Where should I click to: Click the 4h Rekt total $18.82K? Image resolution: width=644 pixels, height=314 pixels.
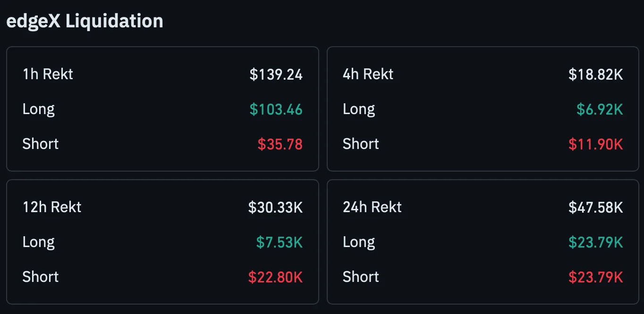click(x=596, y=74)
